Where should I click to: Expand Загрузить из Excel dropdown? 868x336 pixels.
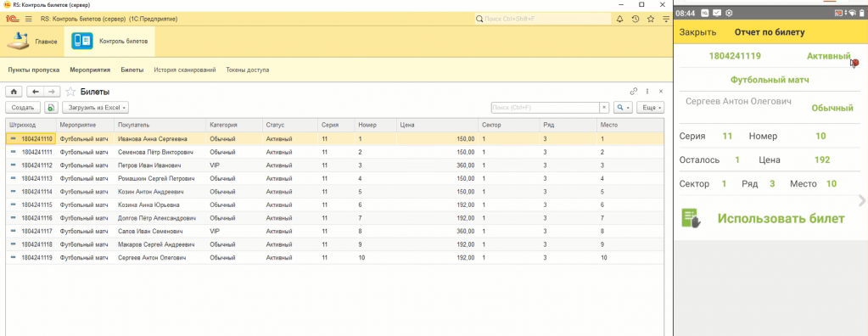[95, 108]
